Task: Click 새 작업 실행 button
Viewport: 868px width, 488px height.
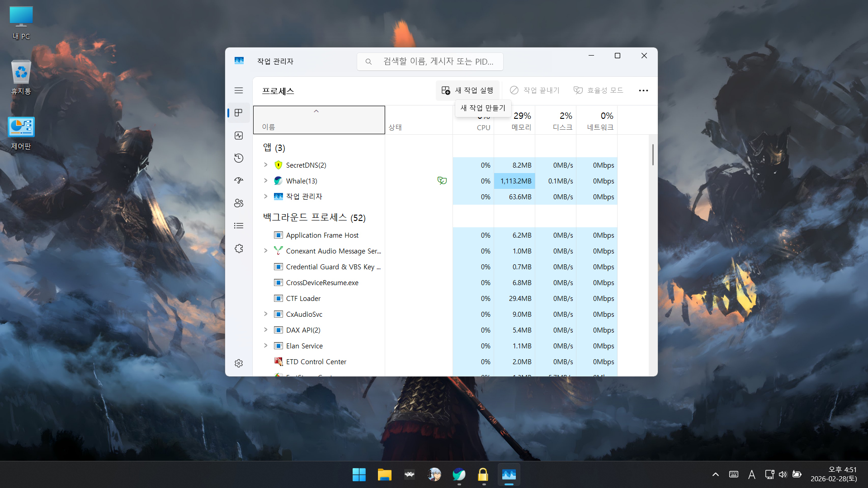Action: 467,90
